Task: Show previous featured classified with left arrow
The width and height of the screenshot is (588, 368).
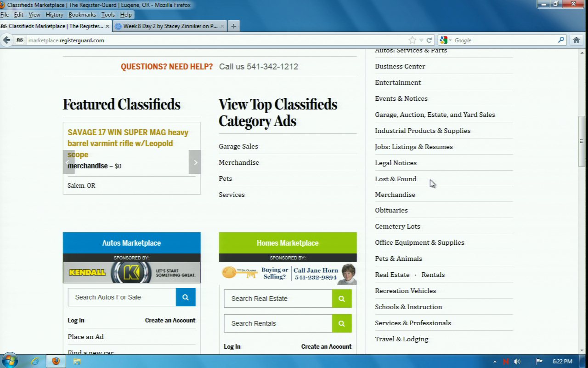Action: coord(68,162)
